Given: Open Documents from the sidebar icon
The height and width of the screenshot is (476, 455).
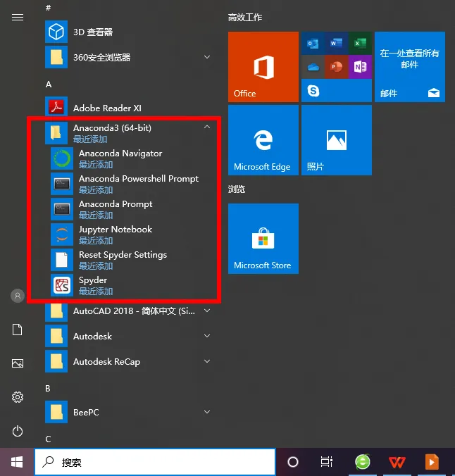Looking at the screenshot, I should click(x=18, y=330).
